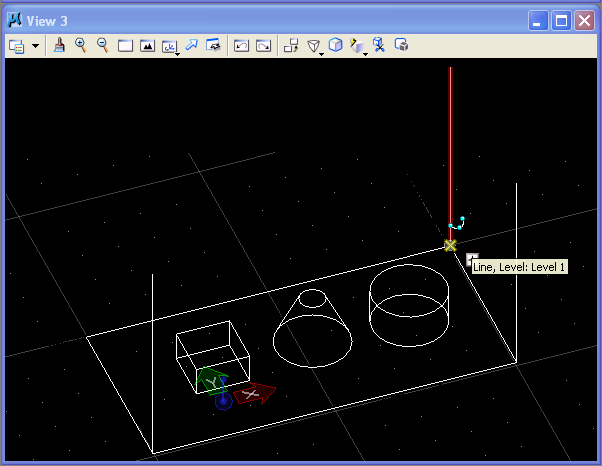Click the 'Line, Level: Level 1' tooltip
This screenshot has height=466, width=602.
click(x=520, y=267)
